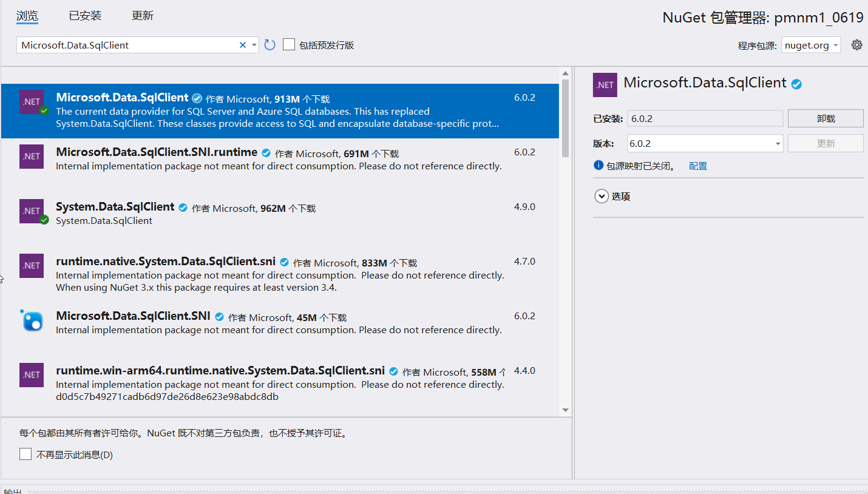Click the refresh icon next to search box
868x494 pixels.
[x=270, y=44]
